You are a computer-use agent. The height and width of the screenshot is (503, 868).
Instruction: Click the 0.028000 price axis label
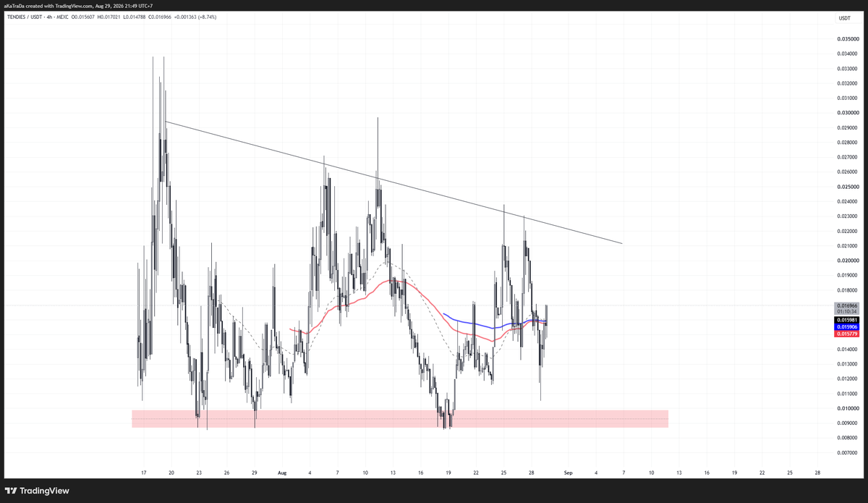(x=848, y=142)
